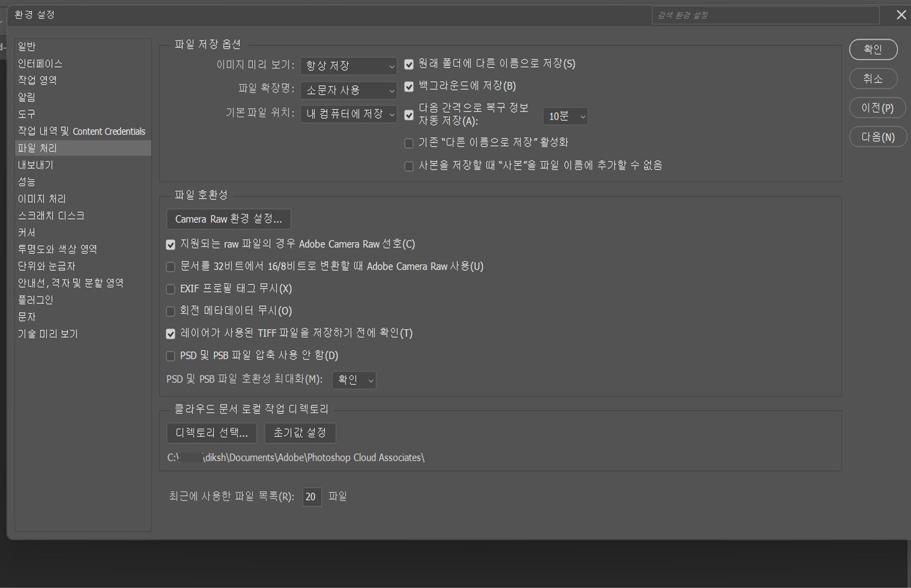
Task: Reset cloud directory with 초기값 설정
Action: click(x=300, y=433)
